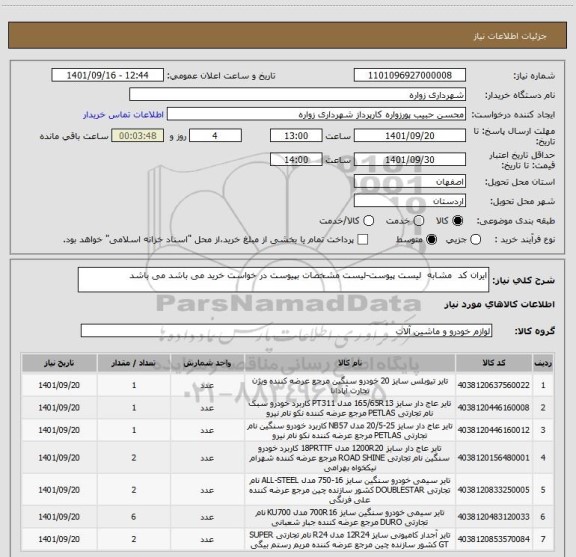
Task: Click the SUPER GT 12R24 tire name
Action: [x=350, y=539]
